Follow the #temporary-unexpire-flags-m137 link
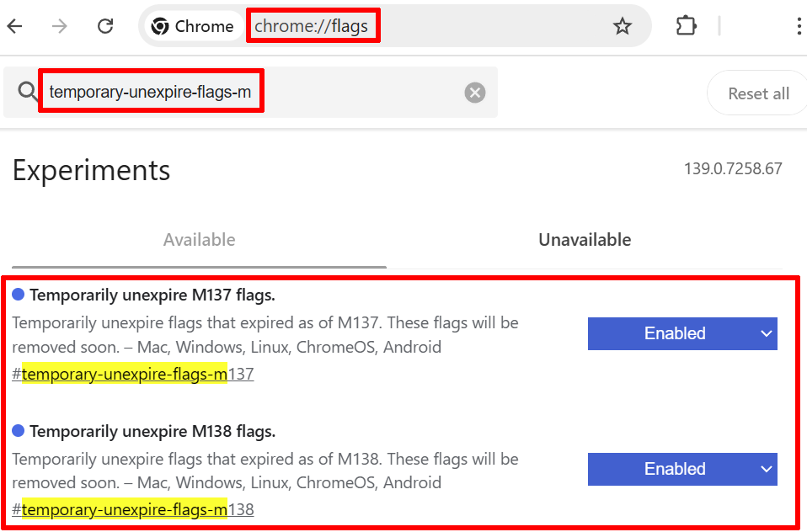Screen dimensions: 807x532 coord(133,374)
